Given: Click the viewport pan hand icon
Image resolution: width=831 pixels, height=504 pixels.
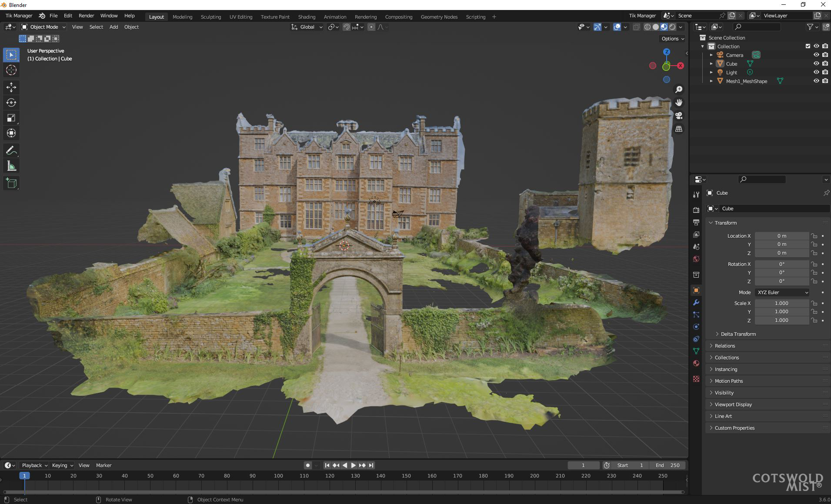Looking at the screenshot, I should 679,103.
